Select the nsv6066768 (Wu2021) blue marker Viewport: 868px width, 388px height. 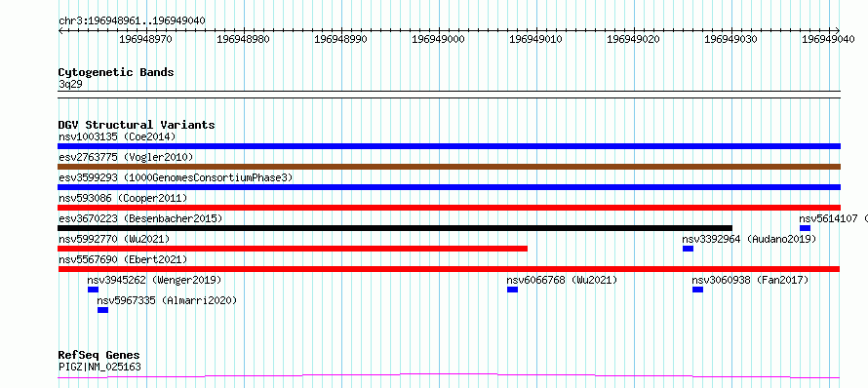coord(513,290)
